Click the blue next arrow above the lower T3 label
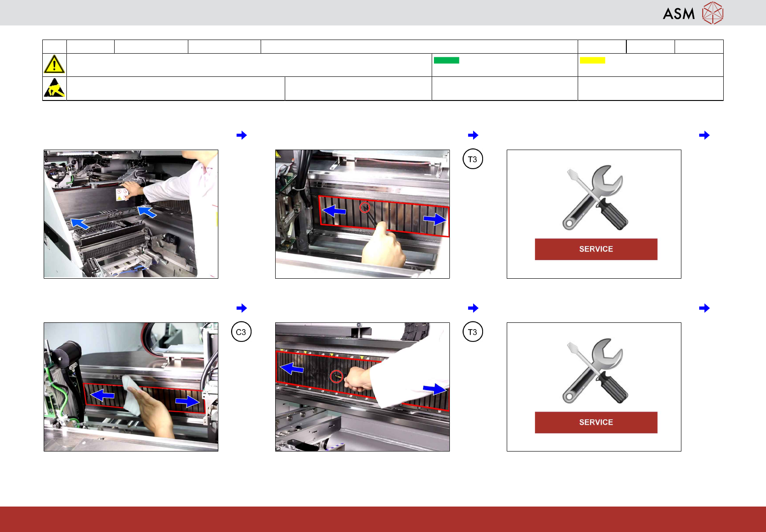The width and height of the screenshot is (766, 532). 473,308
